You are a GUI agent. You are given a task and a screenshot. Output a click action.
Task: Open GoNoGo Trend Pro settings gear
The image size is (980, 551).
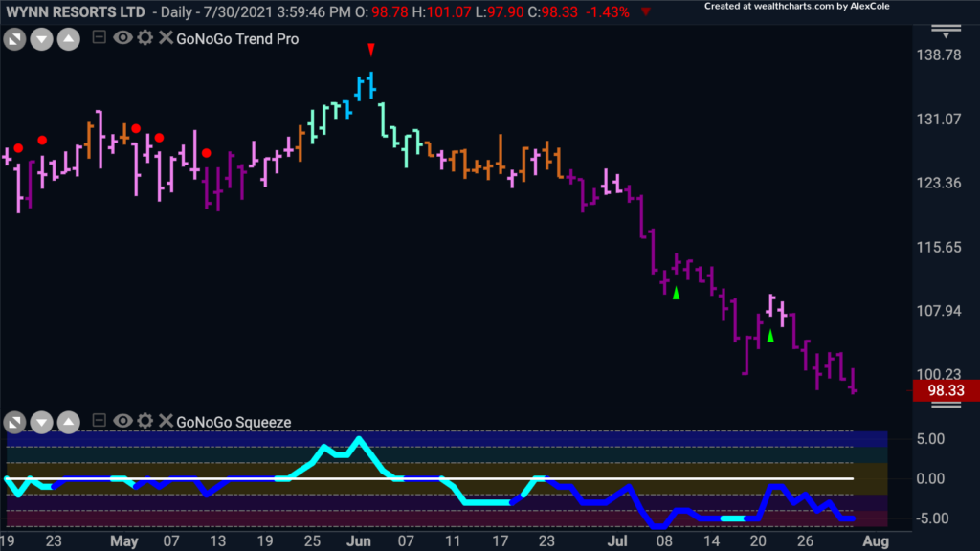145,38
